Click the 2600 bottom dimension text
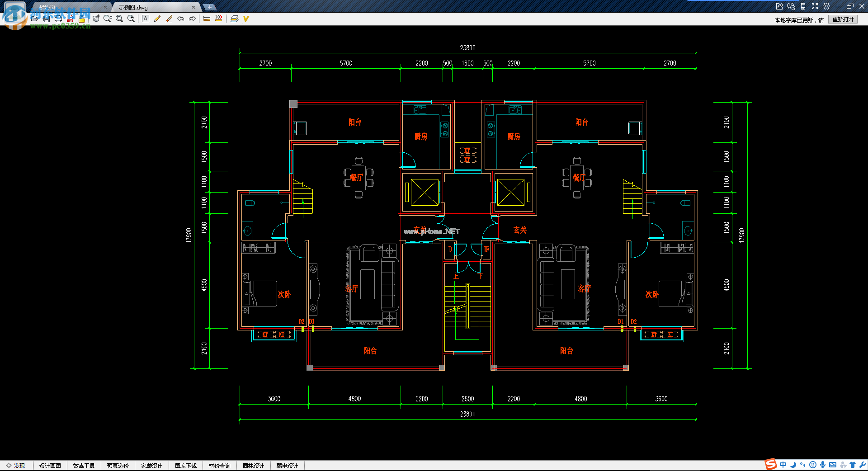The image size is (868, 471). pos(467,399)
